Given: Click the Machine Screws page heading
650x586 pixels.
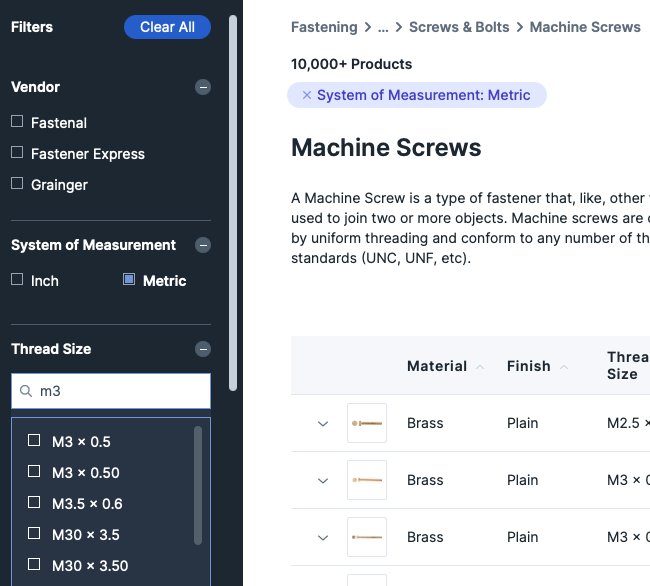Looking at the screenshot, I should (386, 148).
